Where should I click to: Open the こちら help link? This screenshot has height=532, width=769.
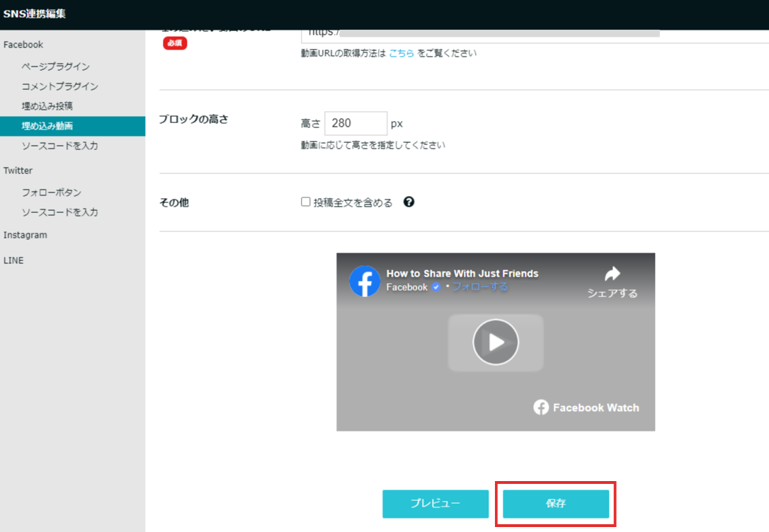pos(401,53)
